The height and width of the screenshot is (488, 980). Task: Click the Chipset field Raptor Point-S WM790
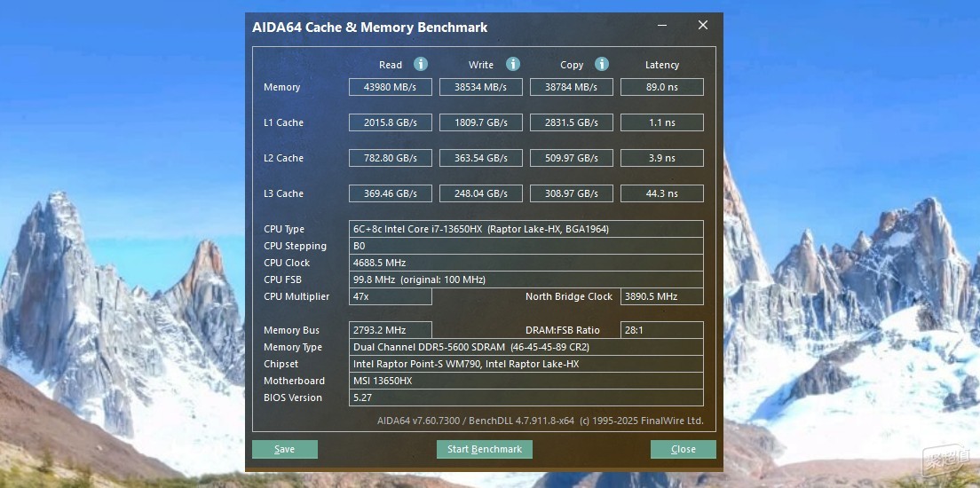tap(526, 364)
